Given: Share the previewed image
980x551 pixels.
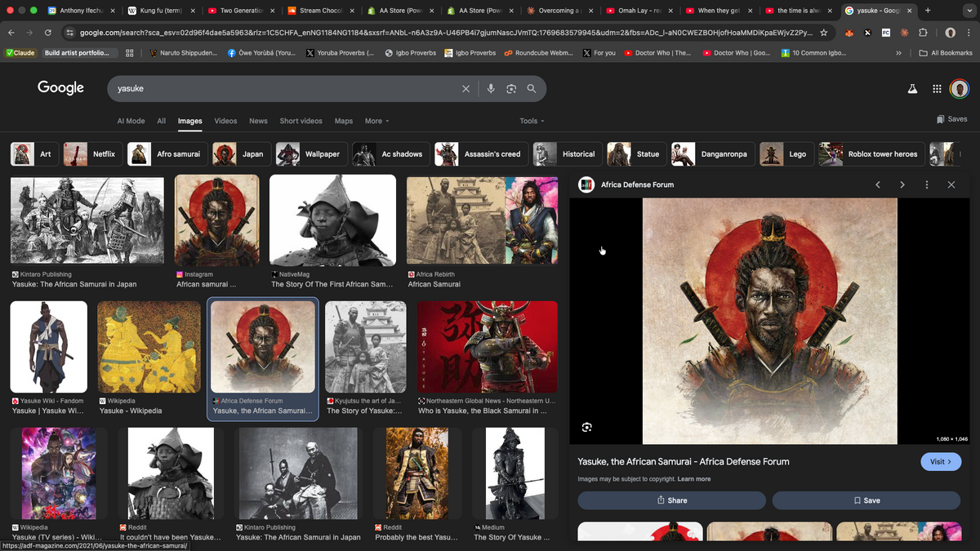Looking at the screenshot, I should point(672,500).
